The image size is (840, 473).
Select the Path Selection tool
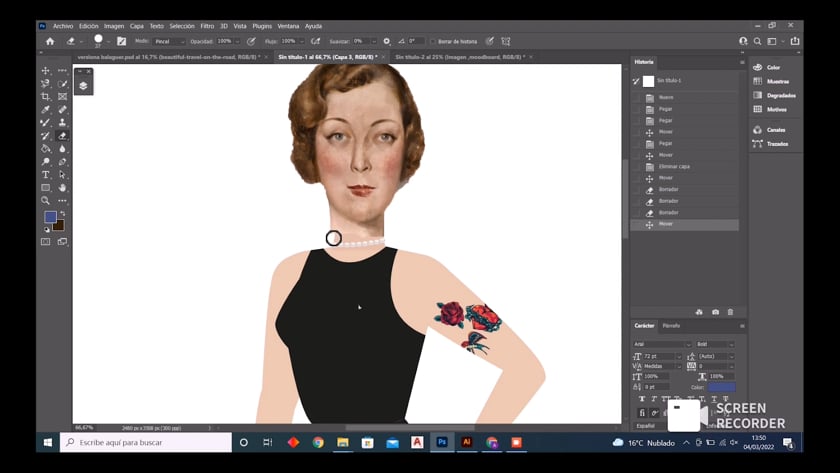[x=62, y=175]
